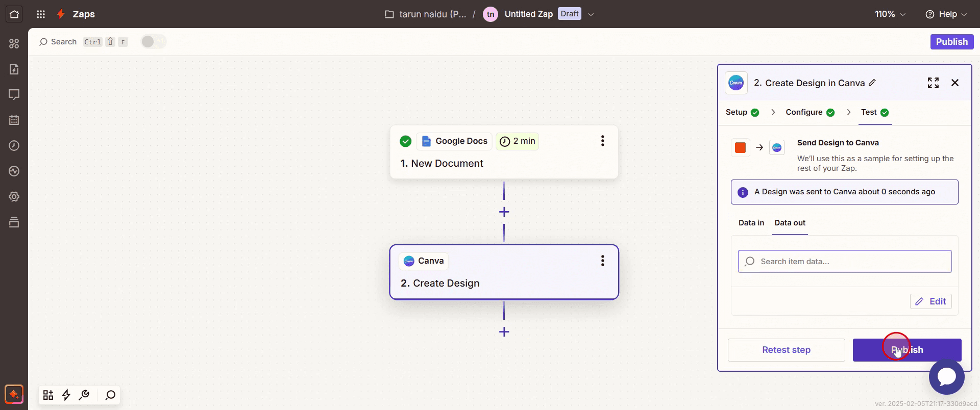Switch to the Data in tab
This screenshot has height=410, width=980.
(751, 223)
